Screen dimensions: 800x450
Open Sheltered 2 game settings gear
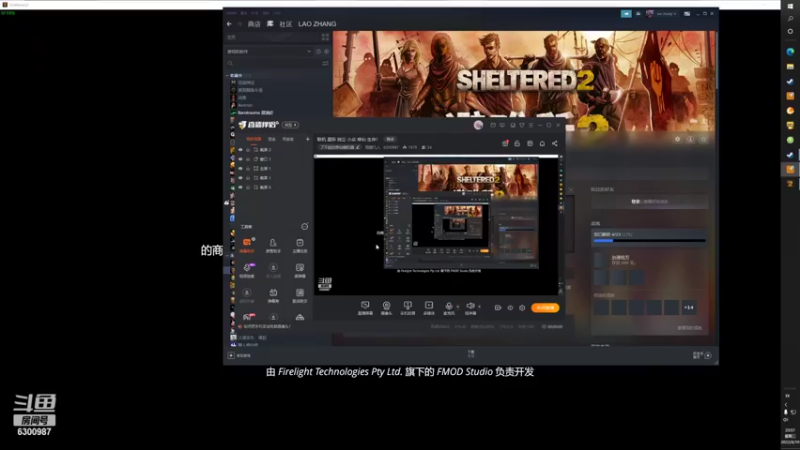pyautogui.click(x=678, y=139)
